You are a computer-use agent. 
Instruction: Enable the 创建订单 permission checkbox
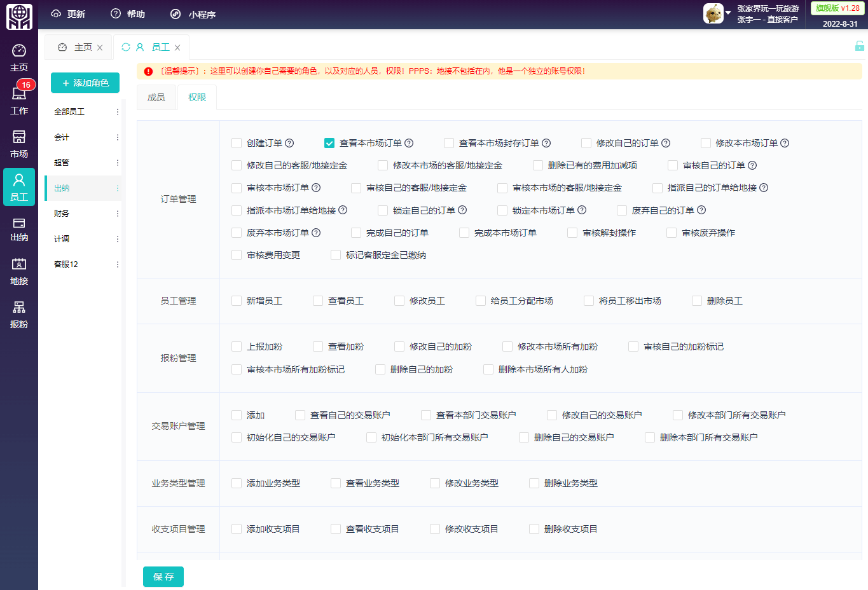pyautogui.click(x=236, y=143)
